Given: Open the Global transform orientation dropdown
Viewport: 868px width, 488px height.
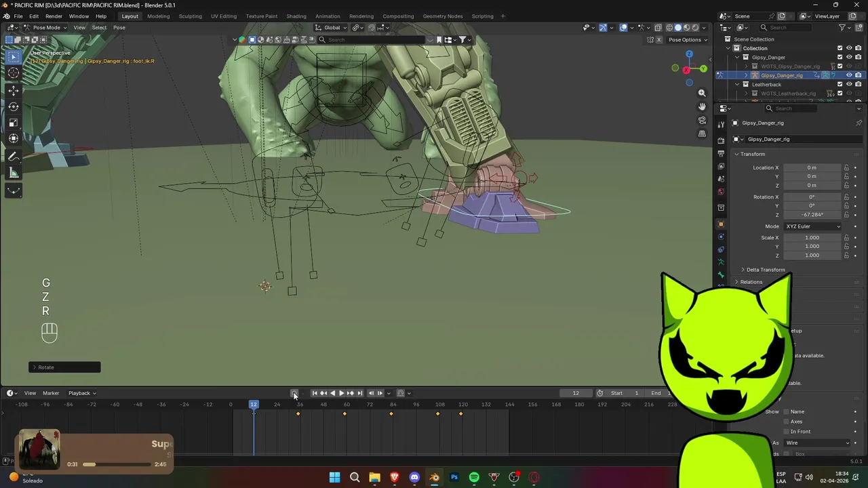Looking at the screenshot, I should (332, 28).
